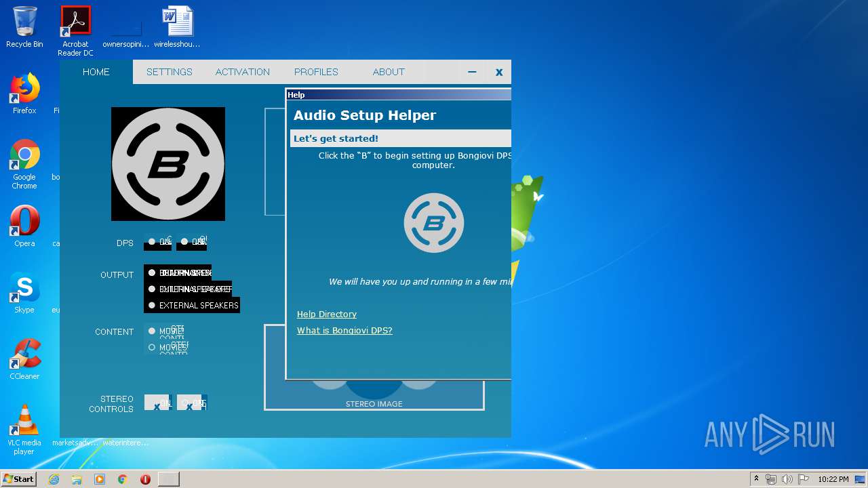868x488 pixels.
Task: Launch VLC media player shortcut
Action: pos(24,429)
